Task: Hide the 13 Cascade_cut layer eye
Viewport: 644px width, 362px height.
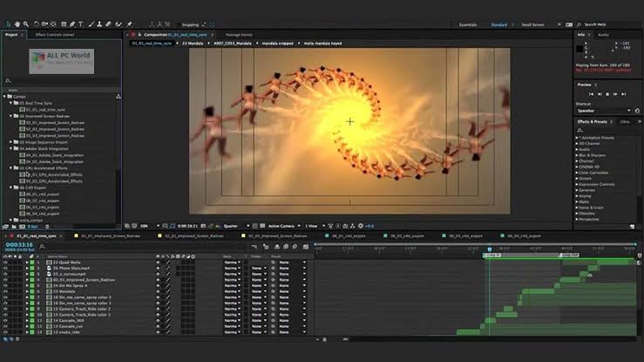Action: 5,326
